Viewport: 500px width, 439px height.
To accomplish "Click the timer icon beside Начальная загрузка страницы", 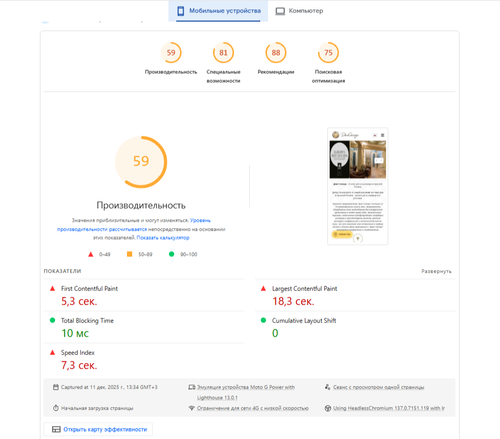I will pyautogui.click(x=56, y=408).
